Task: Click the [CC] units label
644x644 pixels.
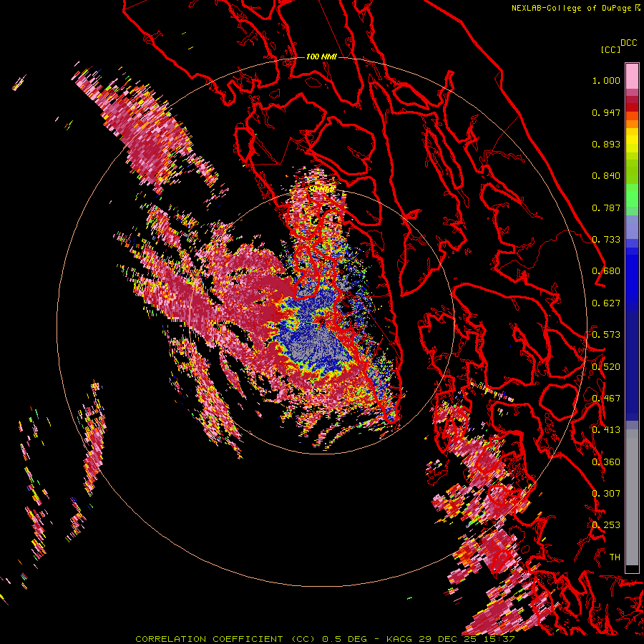Action: pos(610,49)
